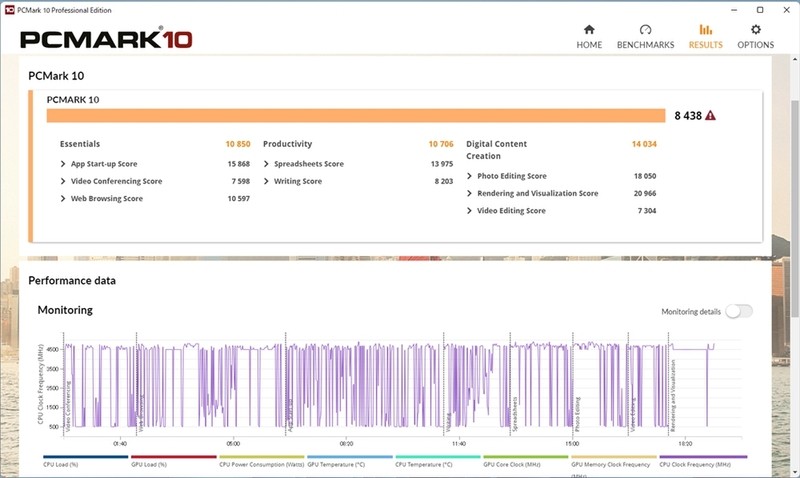Open the Benchmarks gauge icon
Screen dimensions: 800x478
tap(645, 30)
